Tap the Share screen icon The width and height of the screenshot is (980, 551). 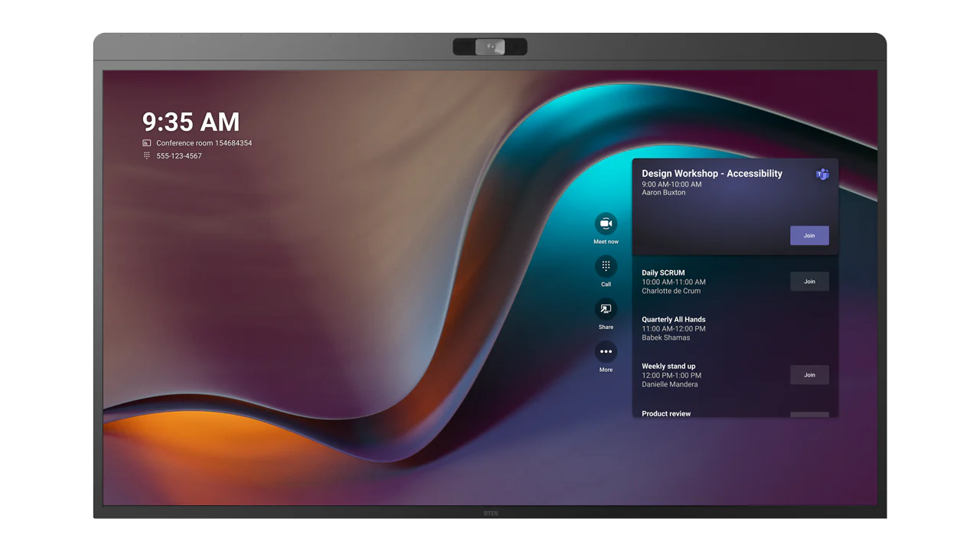(606, 309)
